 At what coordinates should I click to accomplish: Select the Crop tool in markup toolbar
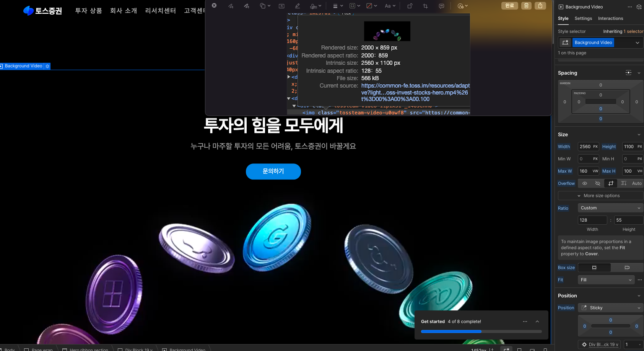(425, 6)
